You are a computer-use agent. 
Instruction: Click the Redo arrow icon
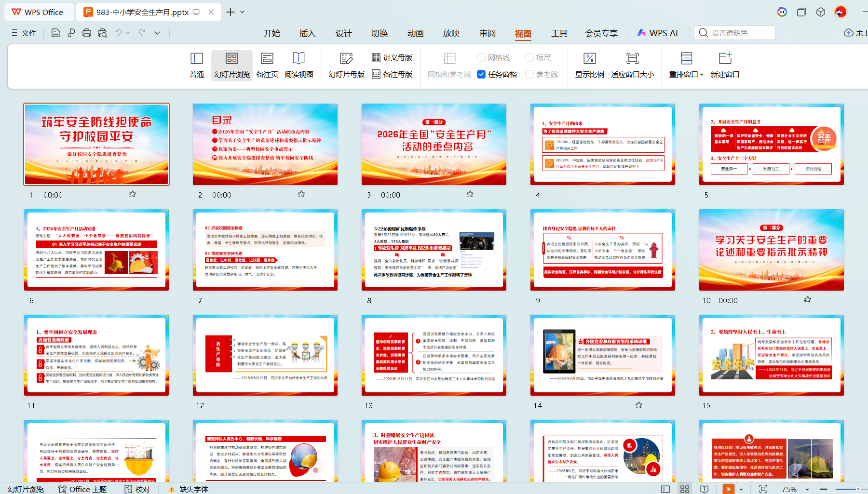pos(142,33)
